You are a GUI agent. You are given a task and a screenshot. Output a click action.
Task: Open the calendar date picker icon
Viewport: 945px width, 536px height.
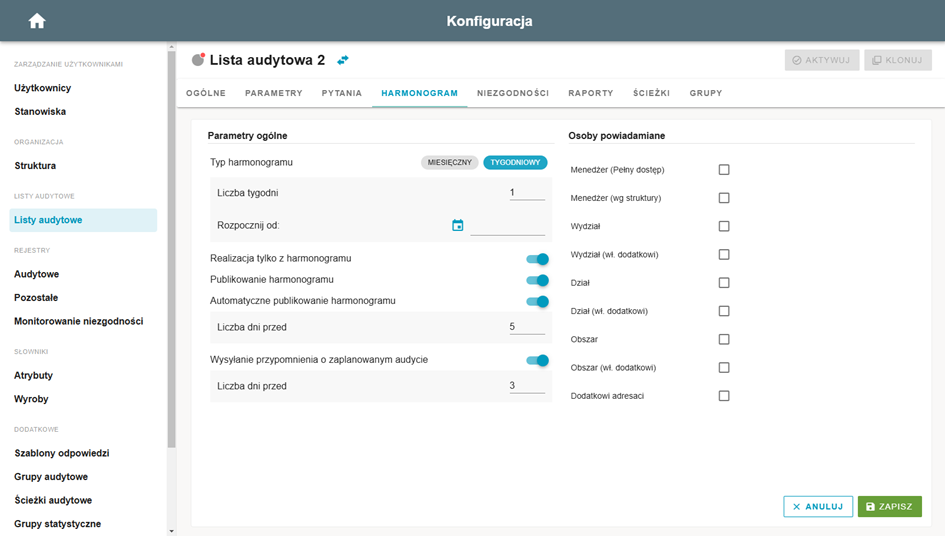pyautogui.click(x=457, y=225)
